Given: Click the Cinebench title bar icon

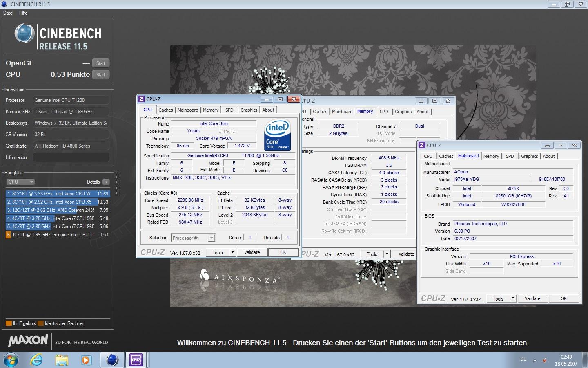Looking at the screenshot, I should click(4, 4).
